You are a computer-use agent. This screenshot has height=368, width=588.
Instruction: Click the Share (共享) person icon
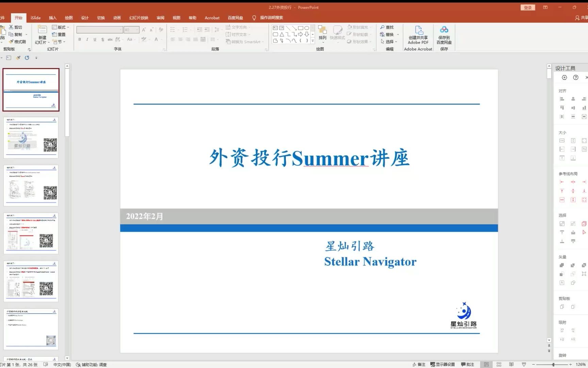pyautogui.click(x=577, y=18)
